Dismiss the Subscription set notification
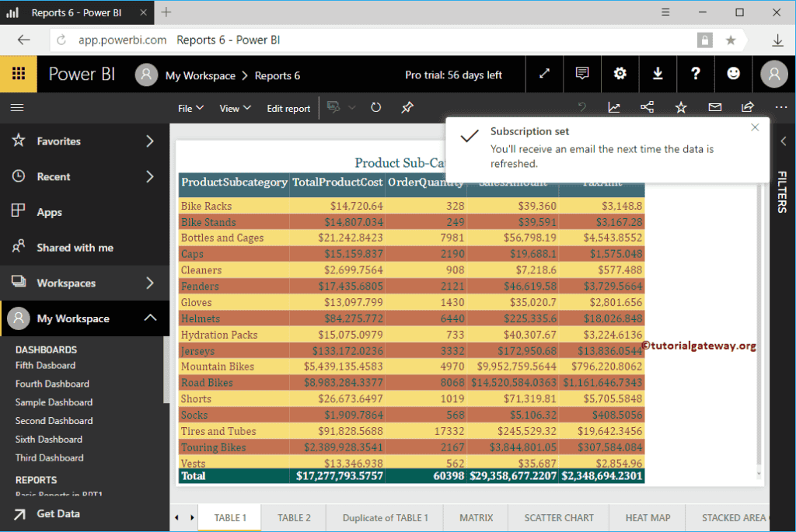 click(x=755, y=128)
